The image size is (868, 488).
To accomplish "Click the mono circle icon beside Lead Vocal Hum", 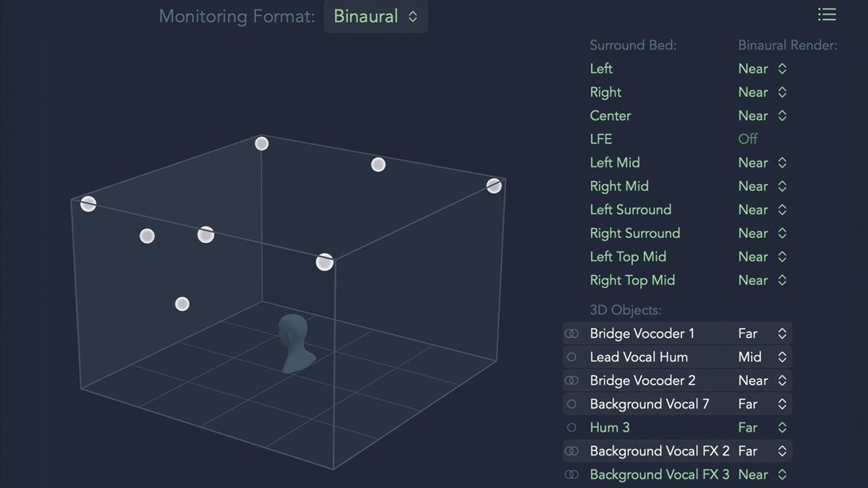I will pyautogui.click(x=571, y=357).
